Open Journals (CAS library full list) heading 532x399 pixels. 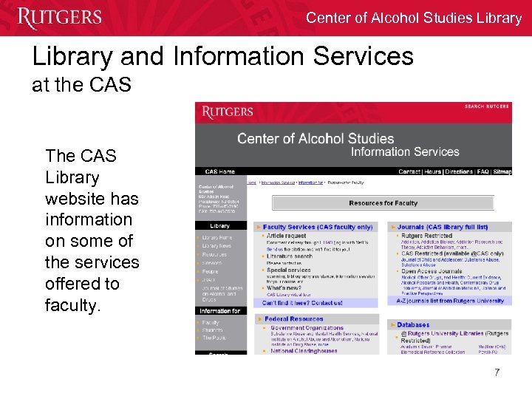[x=443, y=227]
